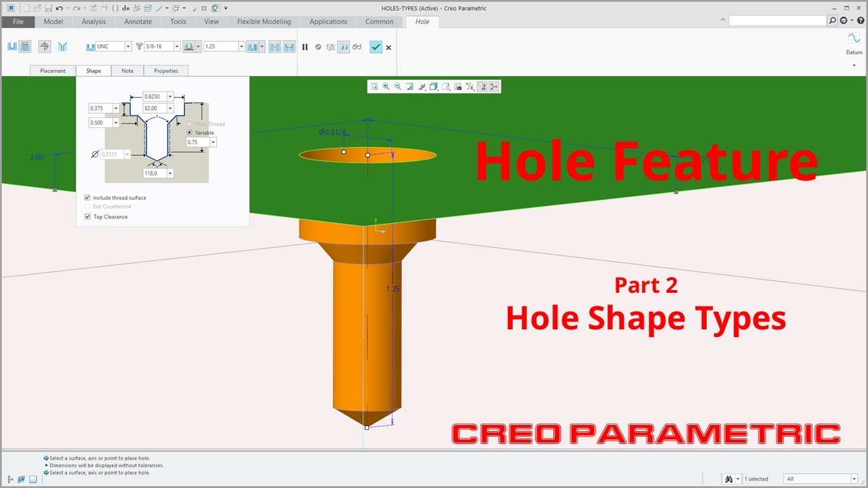Toggle the attached preview icon
The height and width of the screenshot is (488, 868).
(344, 47)
